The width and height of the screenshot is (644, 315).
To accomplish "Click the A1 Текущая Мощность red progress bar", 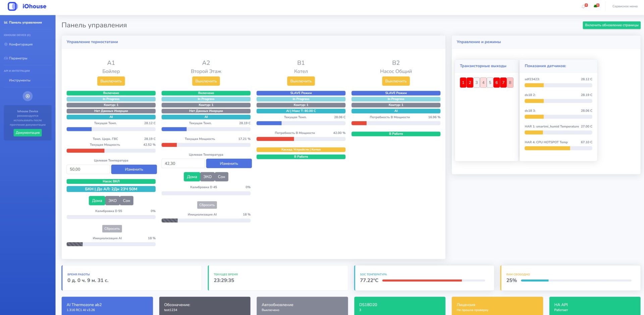I will click(x=86, y=151).
